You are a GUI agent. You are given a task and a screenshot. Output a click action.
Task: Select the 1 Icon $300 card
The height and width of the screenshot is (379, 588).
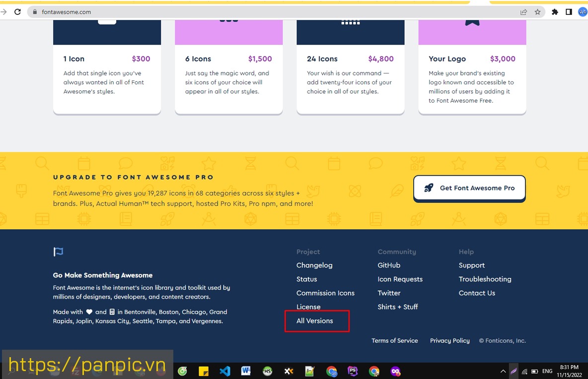click(107, 67)
